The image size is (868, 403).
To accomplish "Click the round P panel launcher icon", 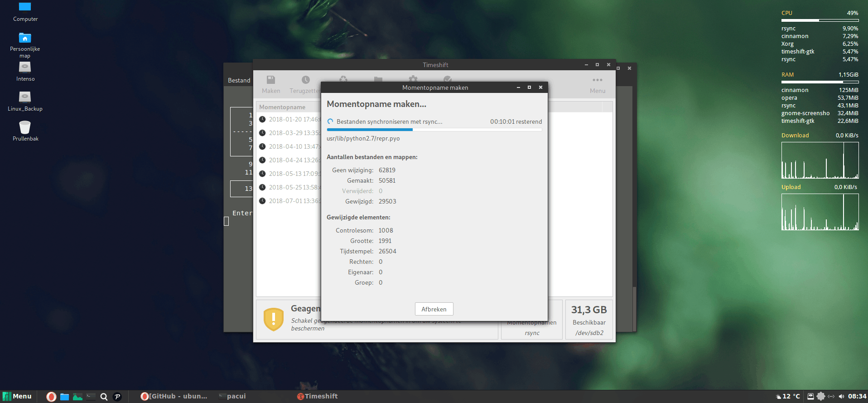I will 117,397.
